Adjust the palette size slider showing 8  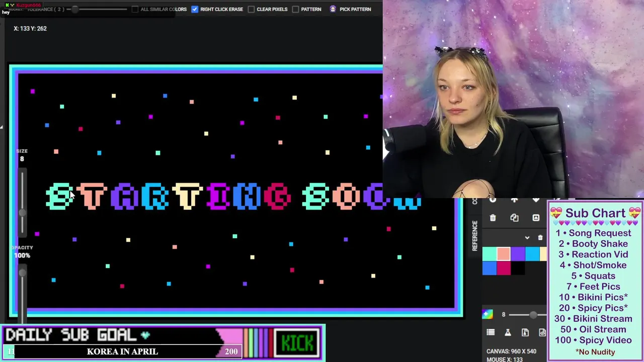click(528, 315)
